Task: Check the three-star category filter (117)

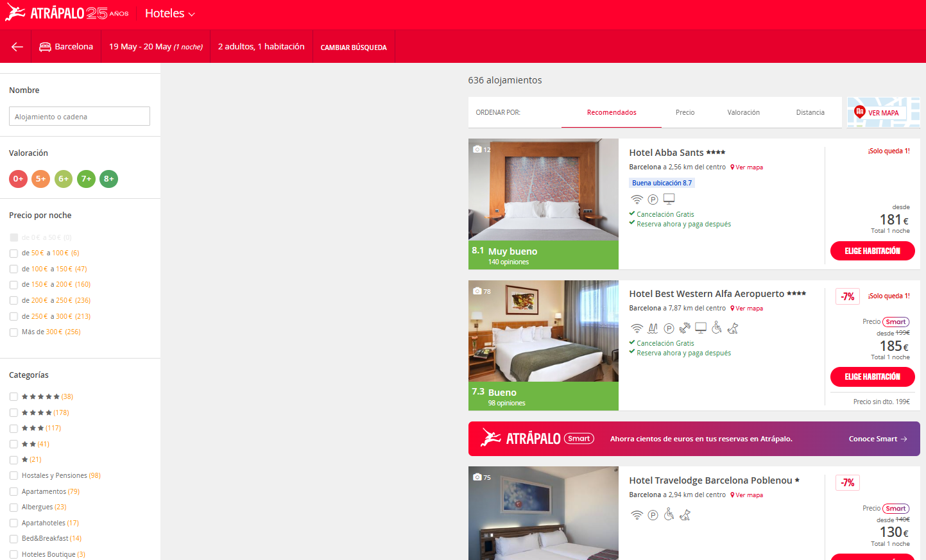Action: pos(13,428)
